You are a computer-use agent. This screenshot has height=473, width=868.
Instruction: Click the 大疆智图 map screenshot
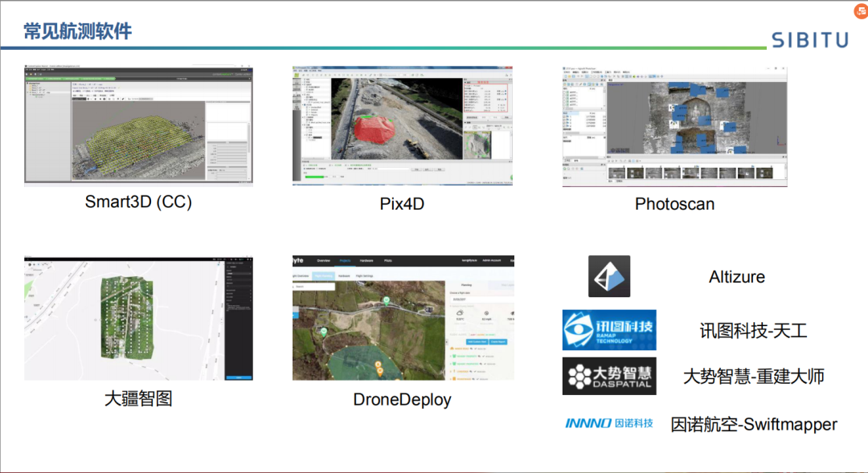pyautogui.click(x=138, y=318)
